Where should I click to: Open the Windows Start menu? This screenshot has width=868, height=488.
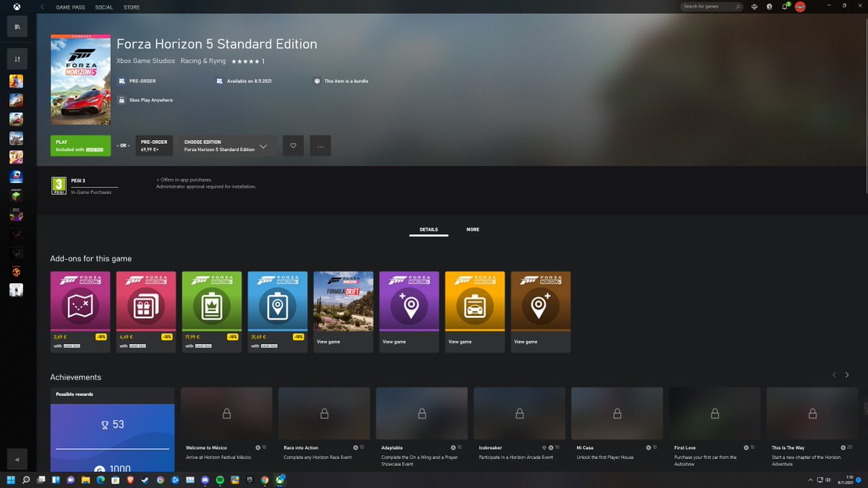pyautogui.click(x=11, y=480)
